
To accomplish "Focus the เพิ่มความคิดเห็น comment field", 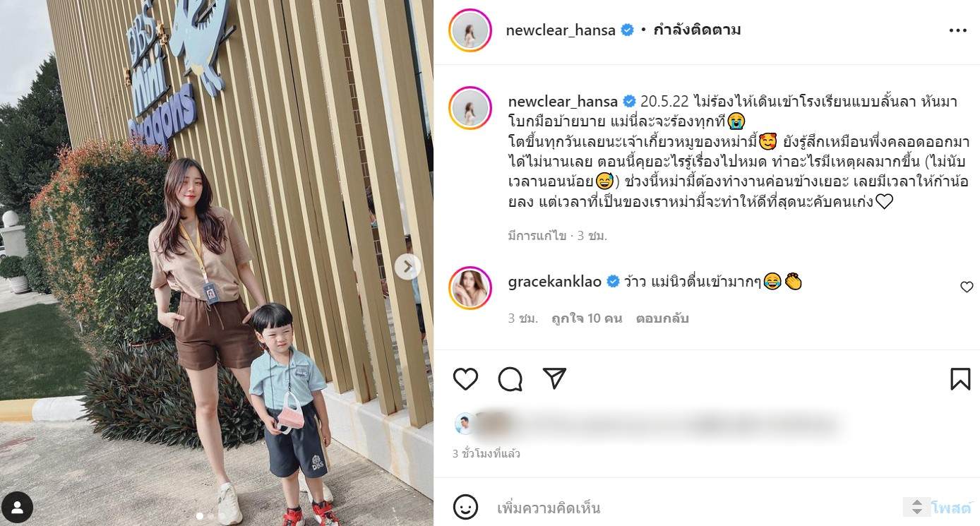I will pyautogui.click(x=695, y=508).
